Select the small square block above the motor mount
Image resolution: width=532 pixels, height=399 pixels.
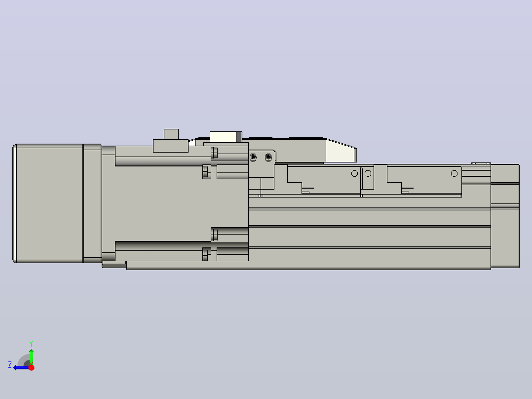pyautogui.click(x=171, y=134)
